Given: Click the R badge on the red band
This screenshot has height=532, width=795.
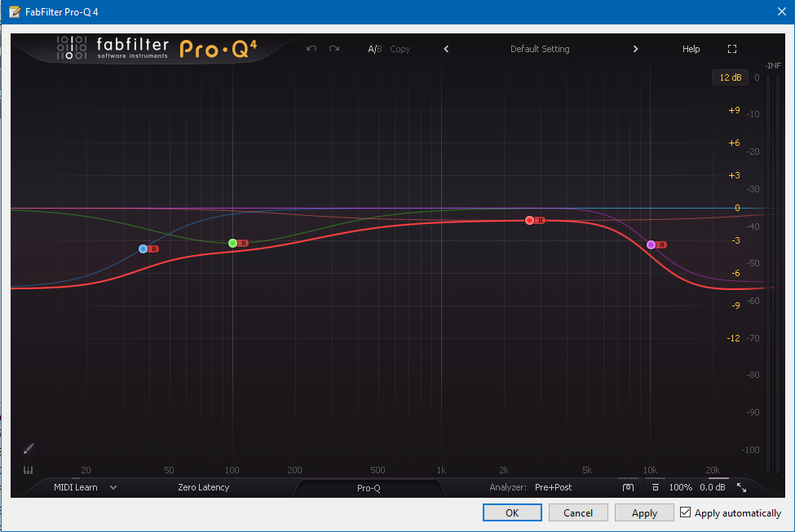Looking at the screenshot, I should tap(541, 221).
